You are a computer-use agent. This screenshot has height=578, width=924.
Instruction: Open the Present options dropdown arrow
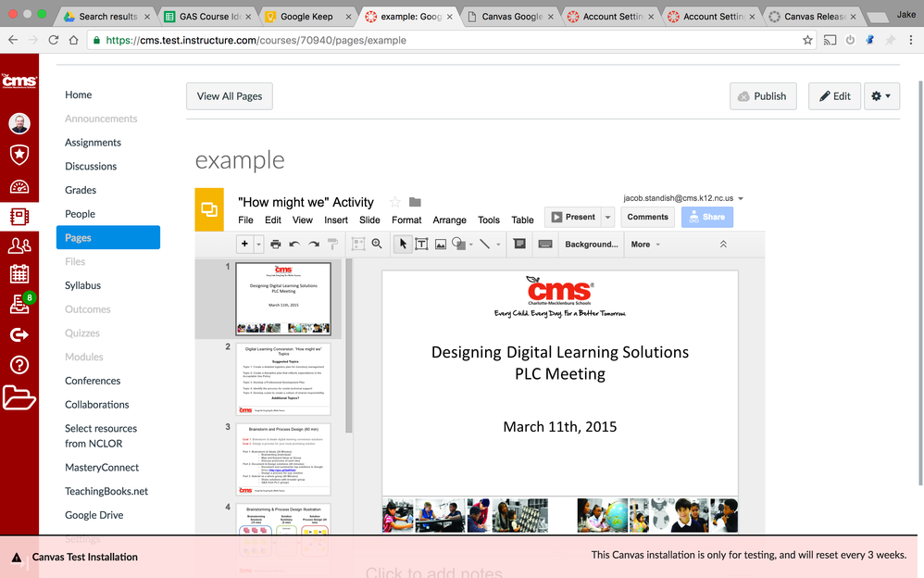(x=607, y=217)
